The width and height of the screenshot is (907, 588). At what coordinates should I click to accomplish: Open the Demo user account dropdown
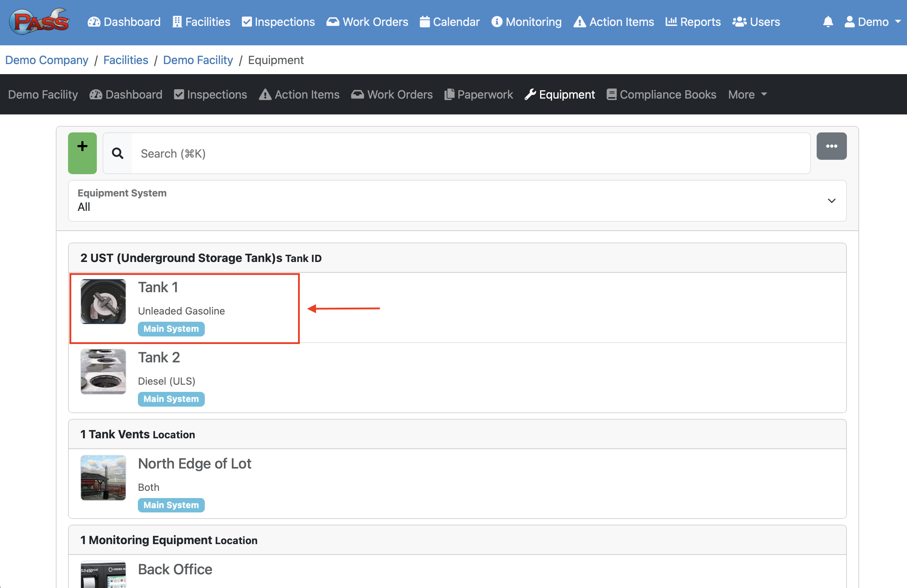click(872, 22)
